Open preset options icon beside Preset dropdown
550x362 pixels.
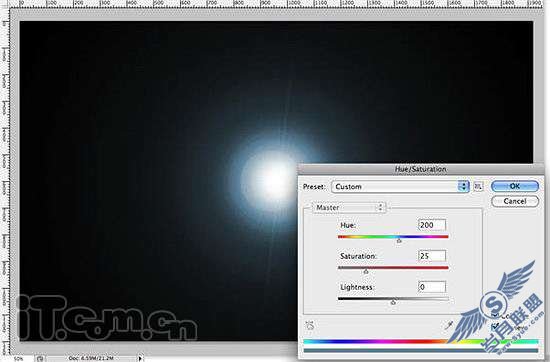click(478, 187)
